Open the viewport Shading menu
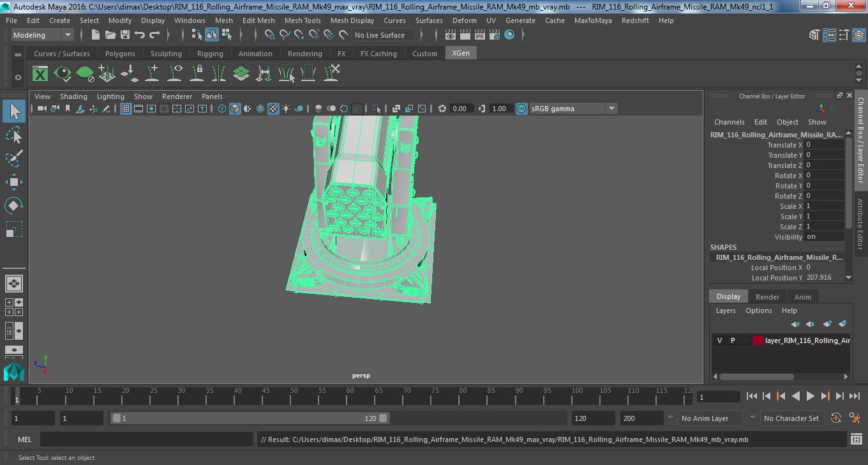Viewport: 868px width, 465px height. point(73,96)
